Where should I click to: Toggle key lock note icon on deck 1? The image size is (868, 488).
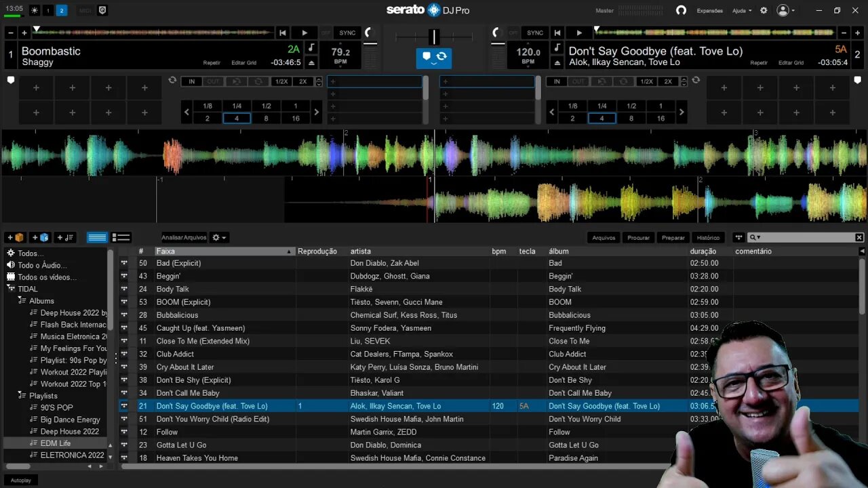(311, 47)
